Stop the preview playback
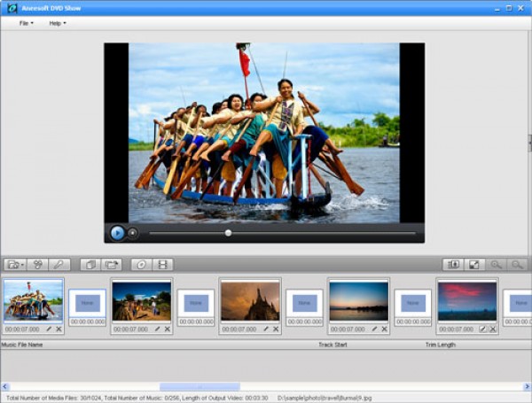 (x=132, y=233)
